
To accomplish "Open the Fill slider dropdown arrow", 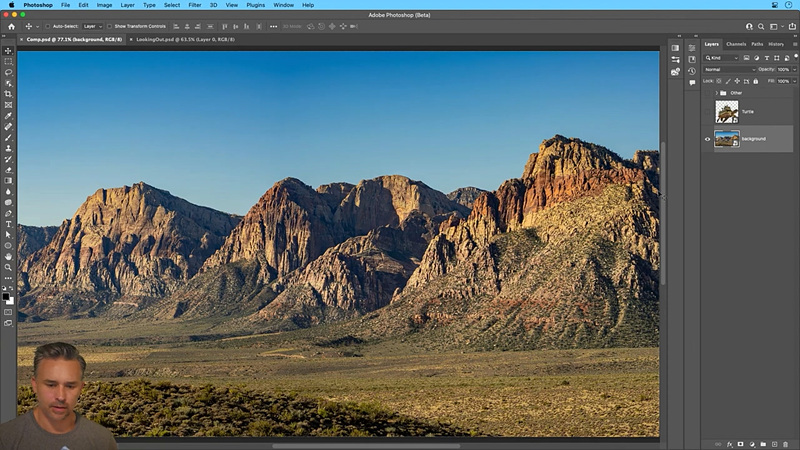I will [x=794, y=81].
